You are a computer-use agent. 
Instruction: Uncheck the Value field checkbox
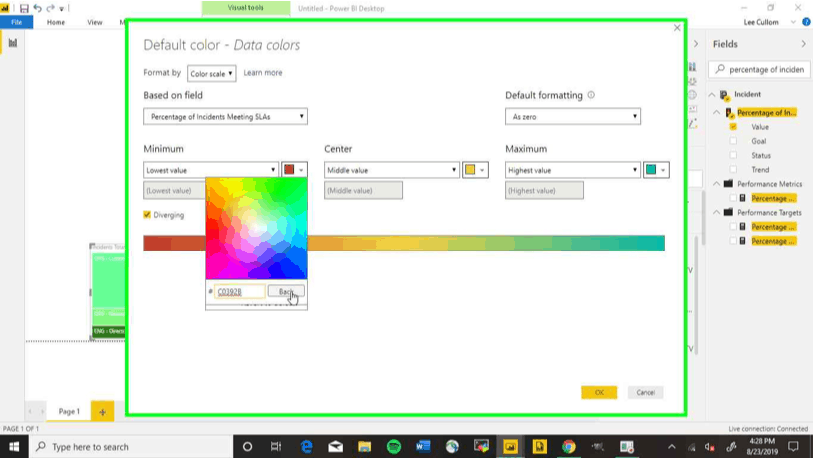click(x=733, y=127)
